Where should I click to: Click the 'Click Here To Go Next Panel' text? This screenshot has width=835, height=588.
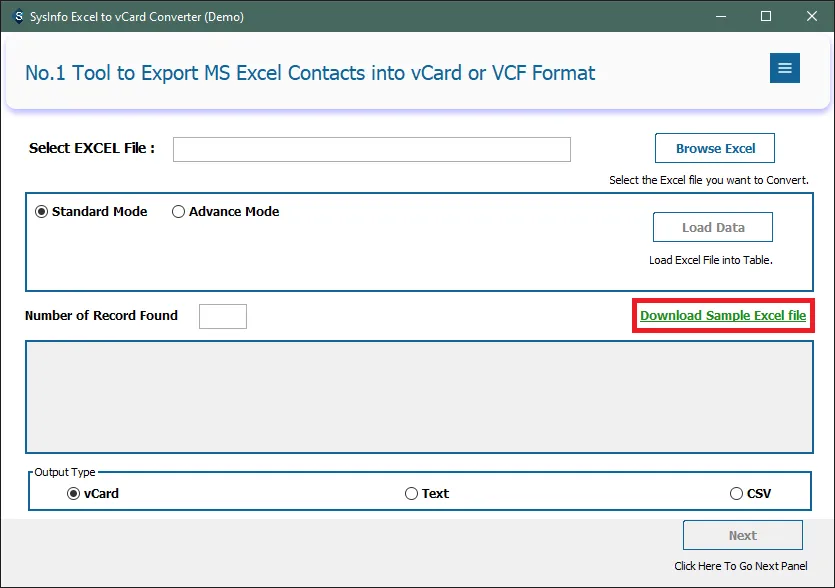tap(742, 566)
